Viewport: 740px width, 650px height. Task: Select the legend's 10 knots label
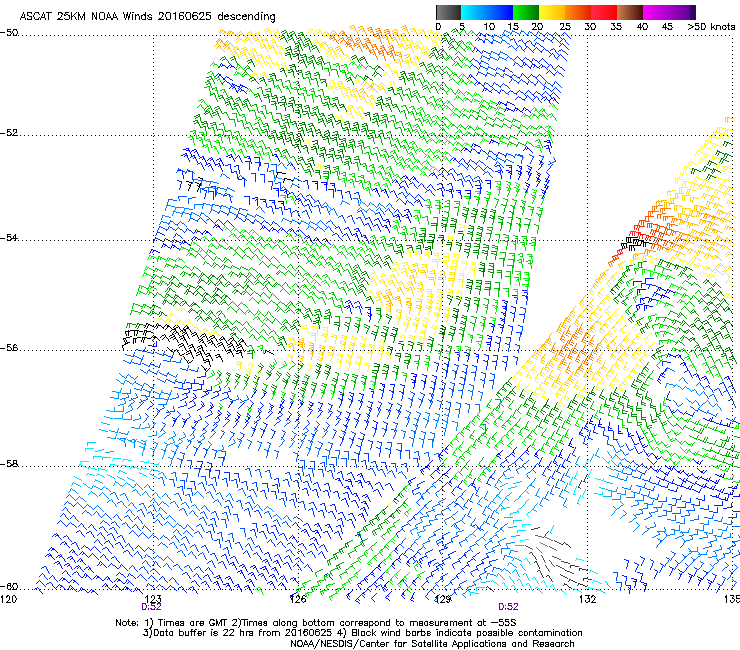click(489, 26)
